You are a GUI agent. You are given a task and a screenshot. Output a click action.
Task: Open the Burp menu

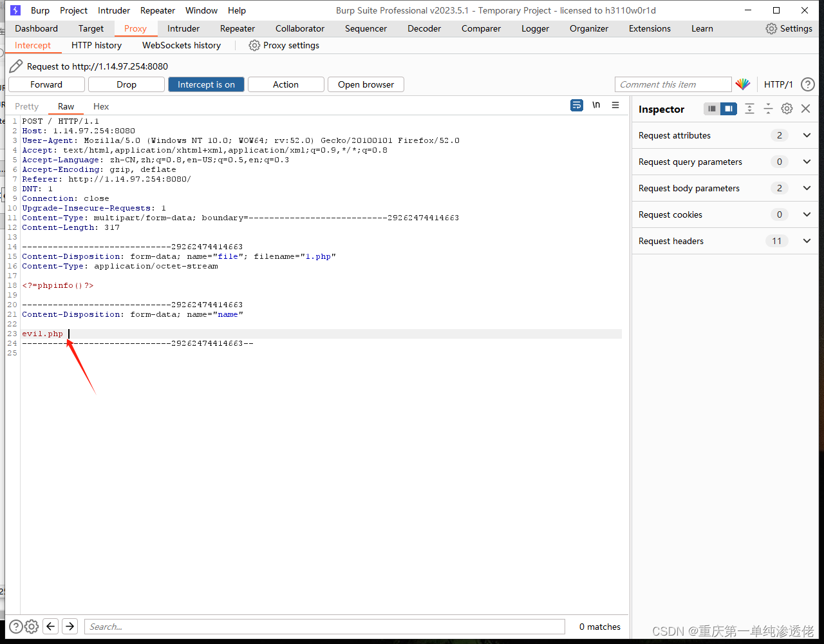40,10
